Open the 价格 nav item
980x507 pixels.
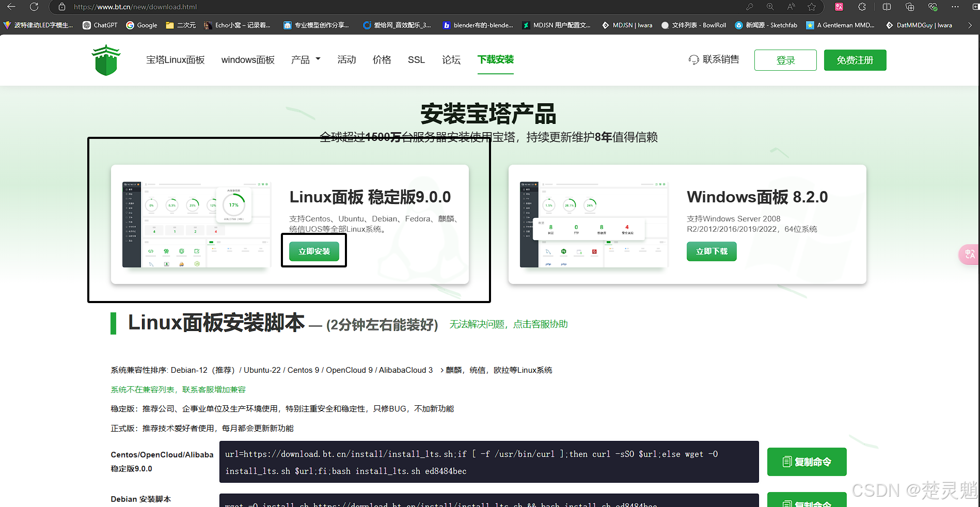pos(382,60)
